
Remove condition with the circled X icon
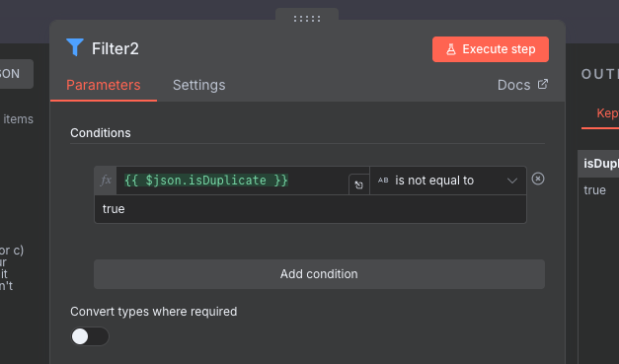point(538,179)
